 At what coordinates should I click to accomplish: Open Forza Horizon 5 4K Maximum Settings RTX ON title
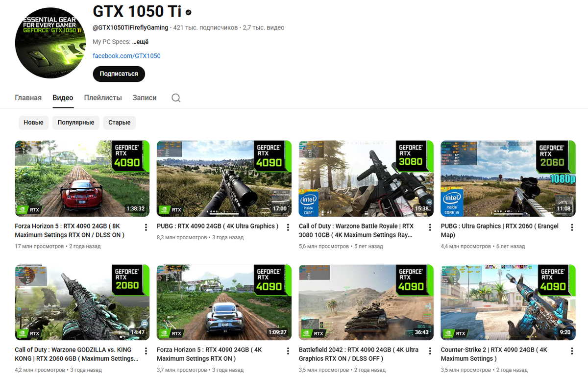(209, 354)
